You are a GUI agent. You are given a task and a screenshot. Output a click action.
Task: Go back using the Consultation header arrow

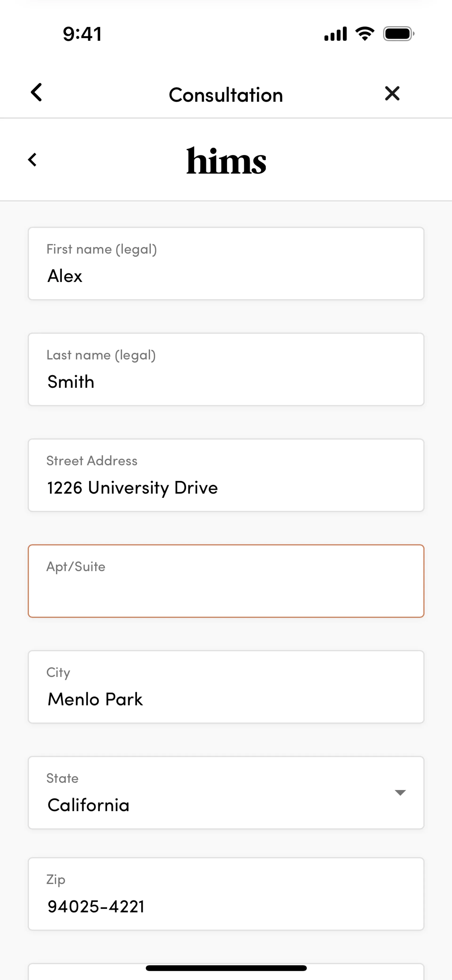36,93
